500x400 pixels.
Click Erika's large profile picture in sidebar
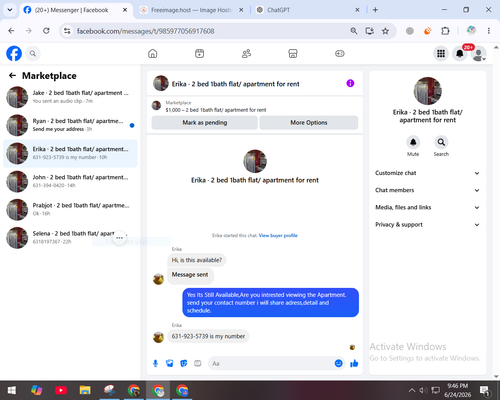[x=428, y=91]
